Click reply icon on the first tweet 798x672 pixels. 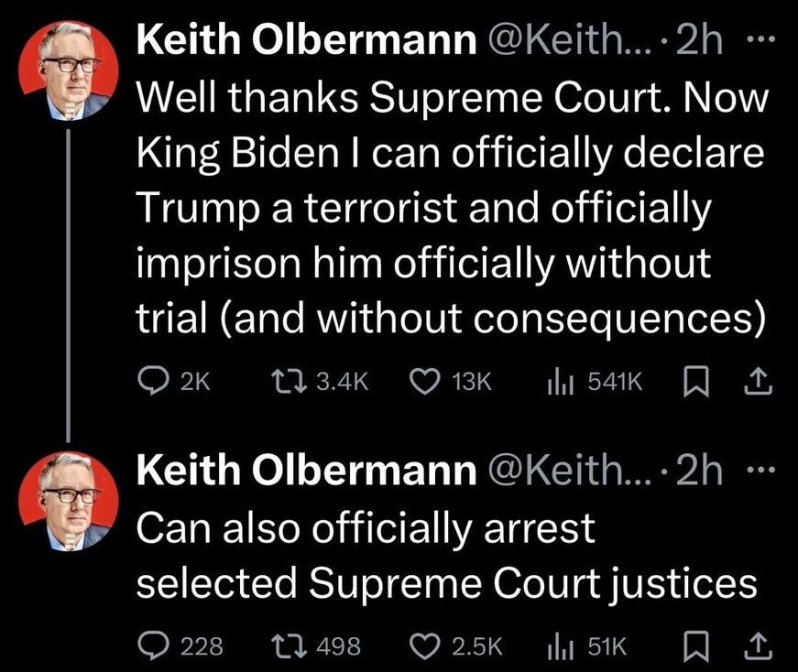point(152,383)
